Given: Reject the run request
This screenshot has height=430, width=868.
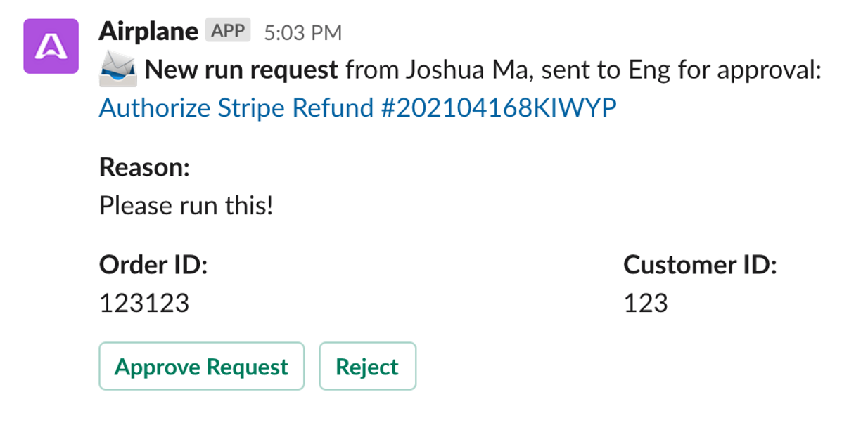Looking at the screenshot, I should tap(367, 366).
